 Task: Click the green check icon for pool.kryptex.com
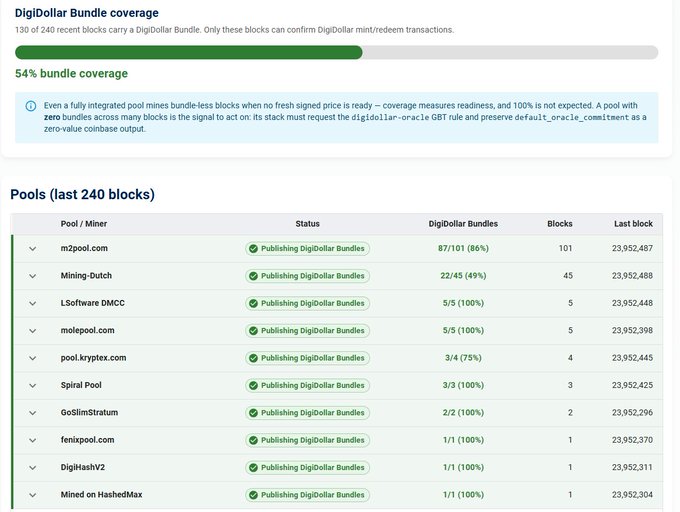coord(253,358)
